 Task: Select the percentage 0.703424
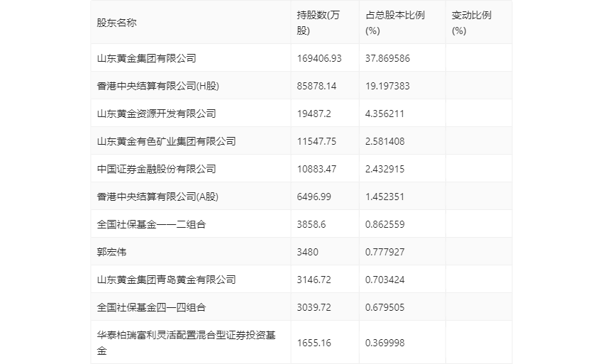point(385,280)
